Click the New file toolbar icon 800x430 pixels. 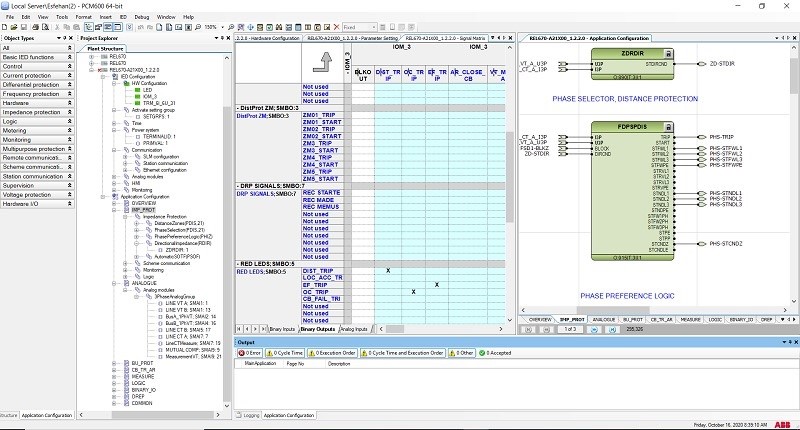(6, 27)
